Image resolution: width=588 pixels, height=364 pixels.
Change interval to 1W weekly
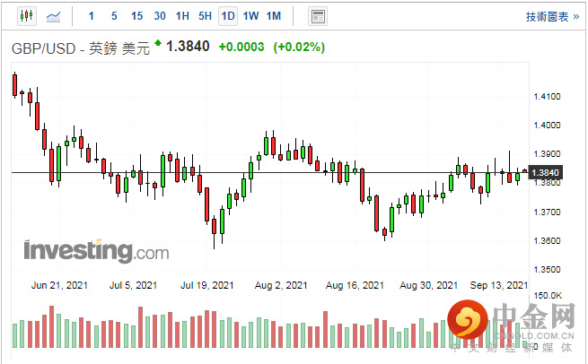click(250, 16)
